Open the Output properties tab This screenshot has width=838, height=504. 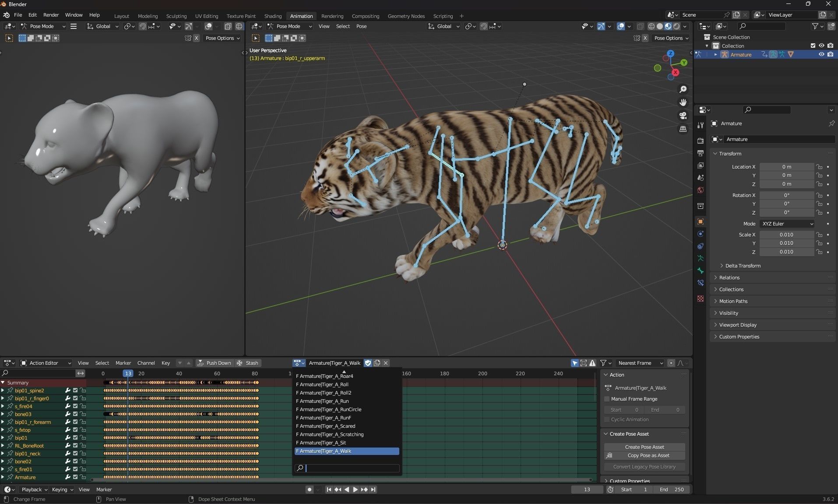click(x=701, y=153)
